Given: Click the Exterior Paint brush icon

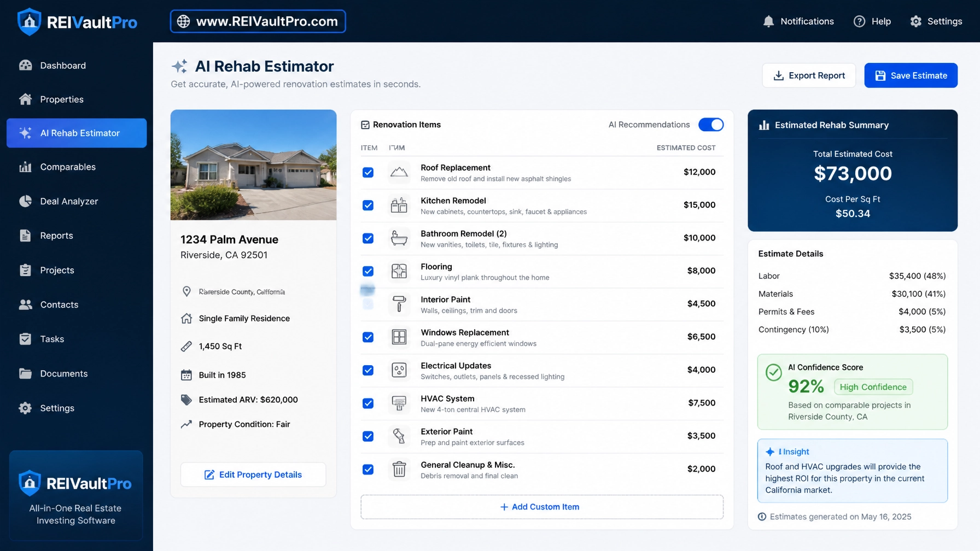Looking at the screenshot, I should click(399, 436).
